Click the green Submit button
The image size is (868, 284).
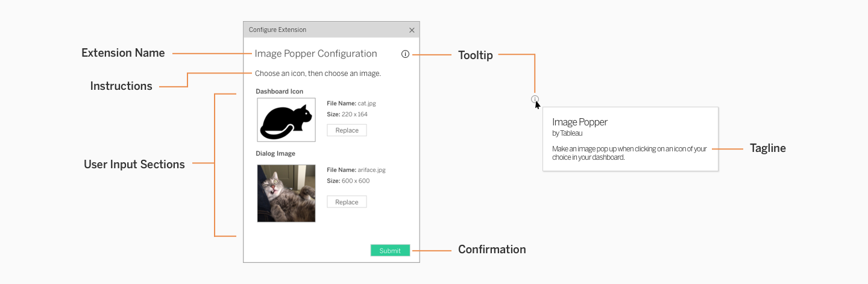[390, 250]
